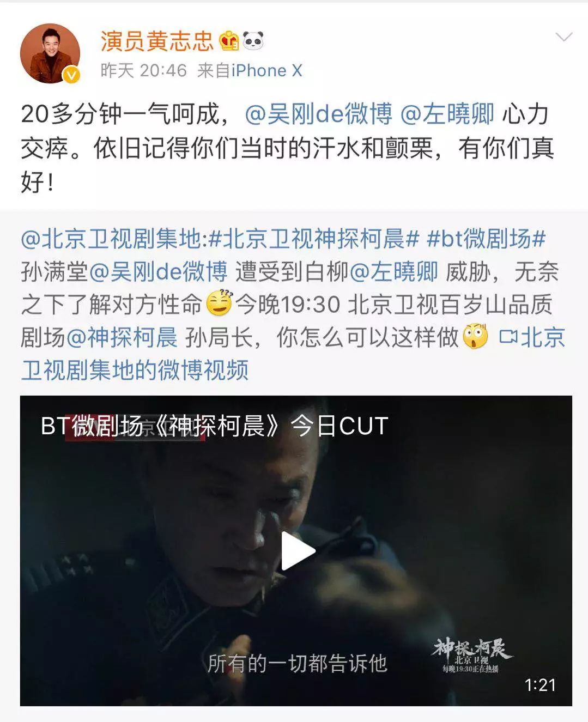Viewport: 588px width, 722px height.
Task: Tap the video title BT微剧场《神探柯晨》今日CUT
Action: point(214,426)
